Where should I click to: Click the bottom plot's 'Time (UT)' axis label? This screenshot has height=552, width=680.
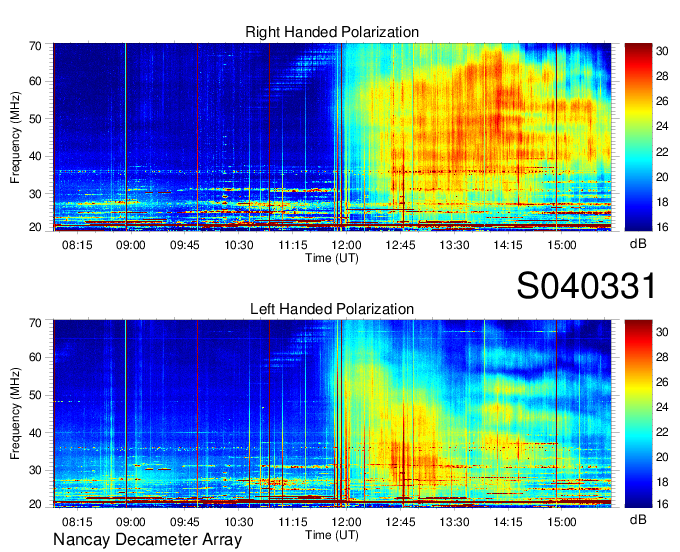[332, 535]
